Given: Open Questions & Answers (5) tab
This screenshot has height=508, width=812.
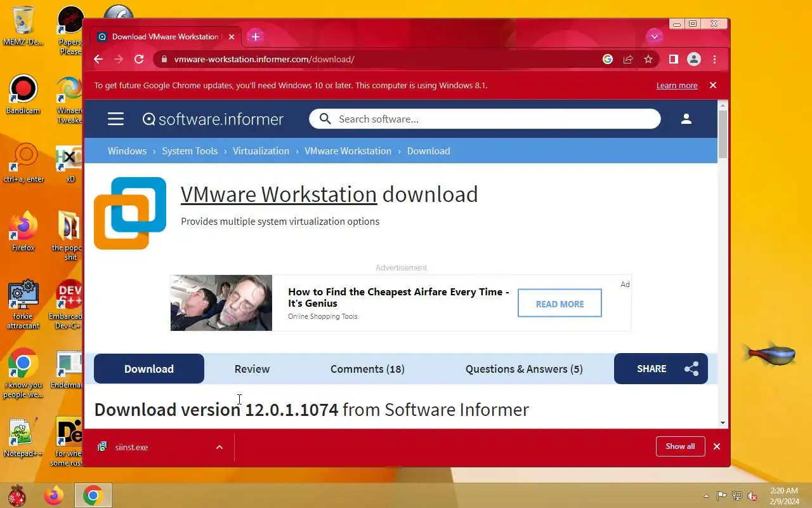Looking at the screenshot, I should [x=524, y=369].
